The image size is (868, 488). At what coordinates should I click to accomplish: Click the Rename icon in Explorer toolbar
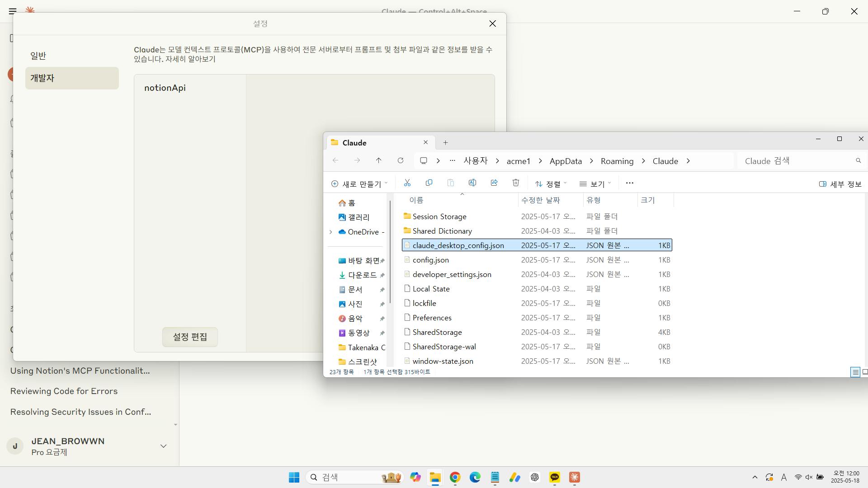pyautogui.click(x=472, y=183)
